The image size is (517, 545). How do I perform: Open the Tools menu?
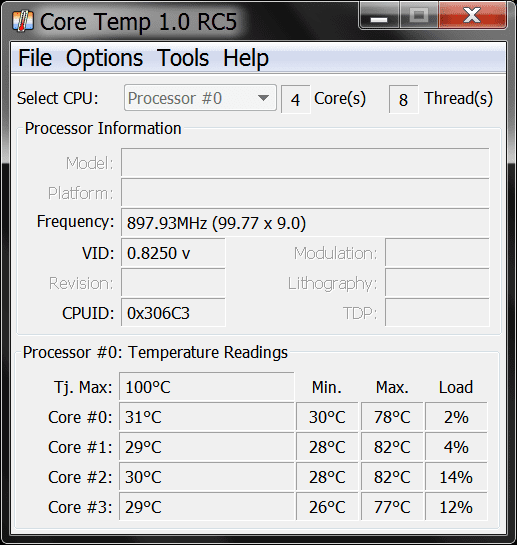[183, 58]
